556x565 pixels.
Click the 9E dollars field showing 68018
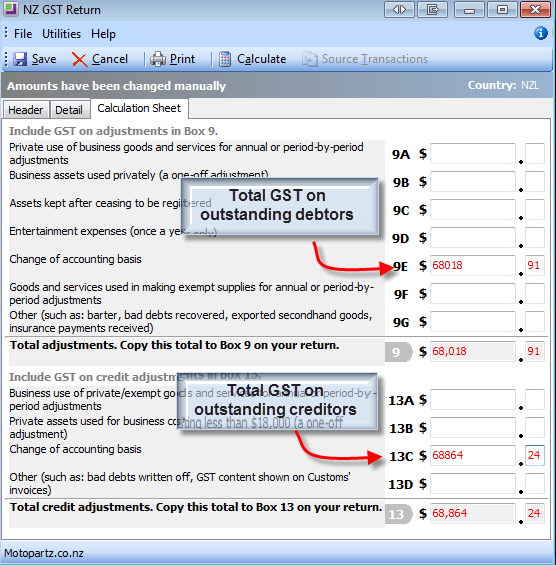[473, 266]
